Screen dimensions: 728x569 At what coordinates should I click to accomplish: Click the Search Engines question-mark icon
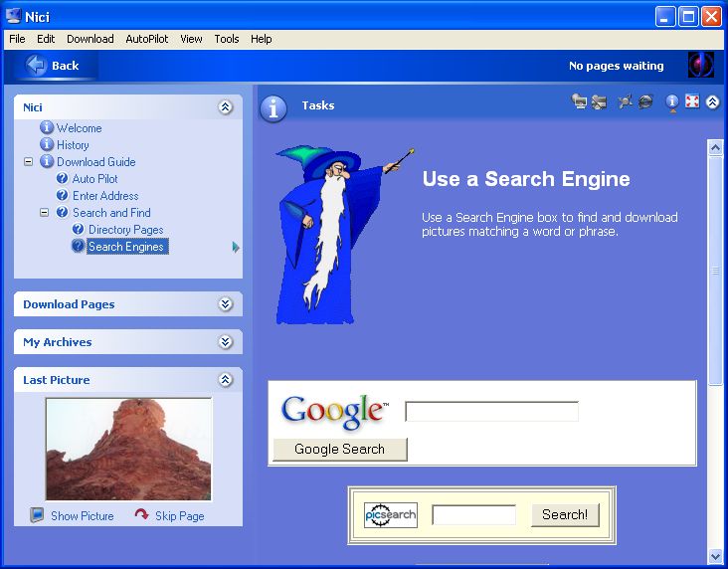pyautogui.click(x=78, y=246)
